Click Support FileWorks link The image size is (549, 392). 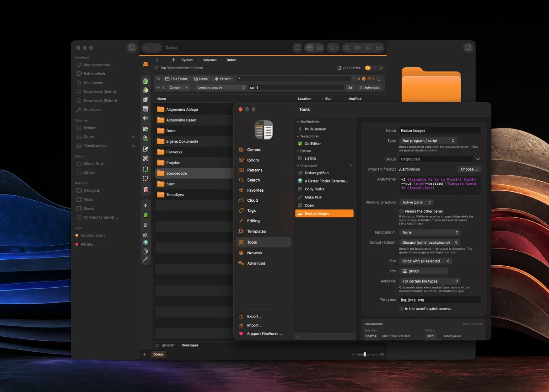coord(261,334)
